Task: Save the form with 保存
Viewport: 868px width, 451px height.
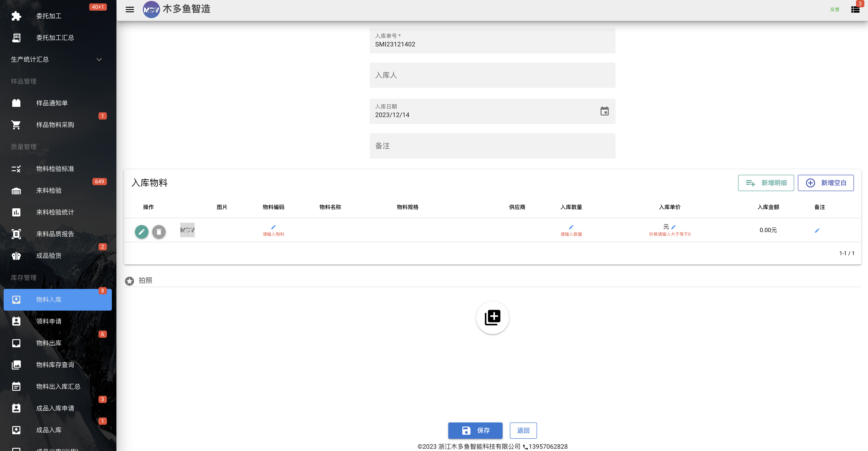Action: [x=475, y=430]
